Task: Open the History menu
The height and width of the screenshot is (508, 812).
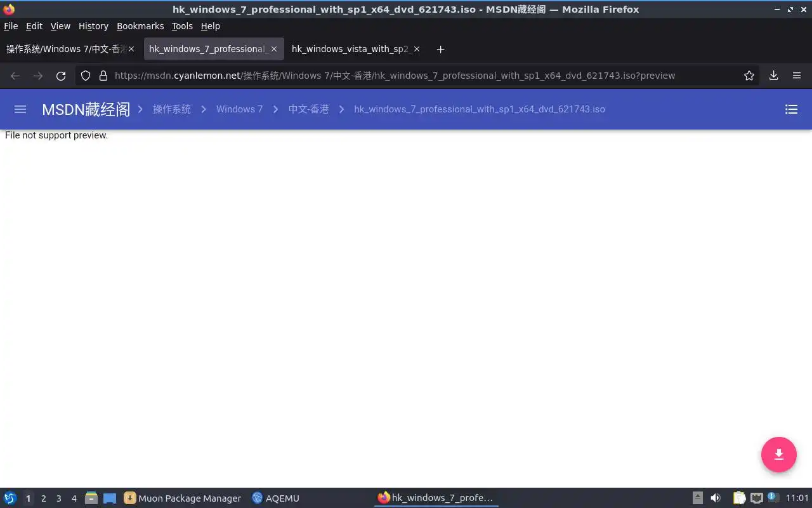Action: click(93, 26)
